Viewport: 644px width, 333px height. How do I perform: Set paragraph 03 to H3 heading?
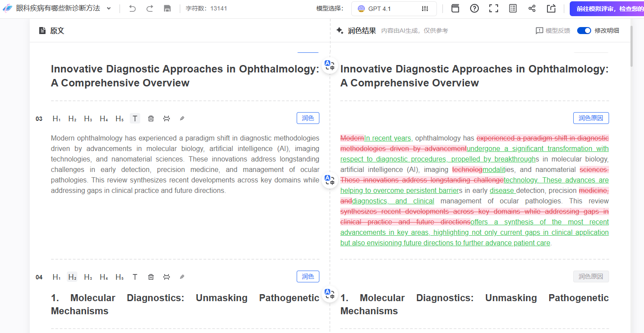(x=88, y=118)
